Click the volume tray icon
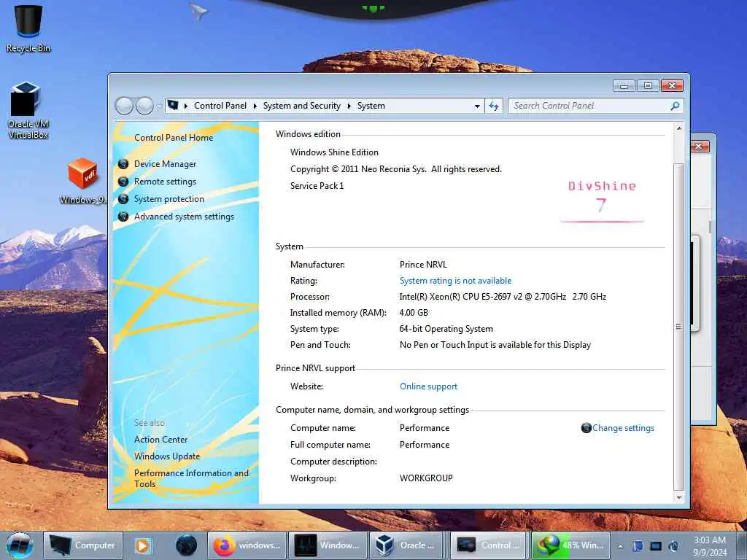The height and width of the screenshot is (560, 747). [x=673, y=546]
